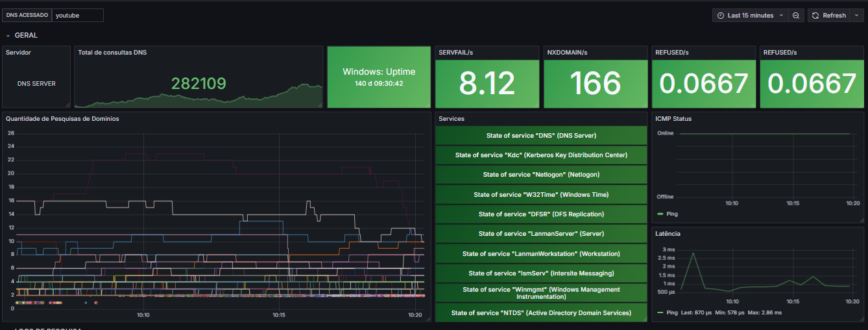The image size is (868, 330).
Task: Click the Online axis label in ICMP Status
Action: point(666,133)
